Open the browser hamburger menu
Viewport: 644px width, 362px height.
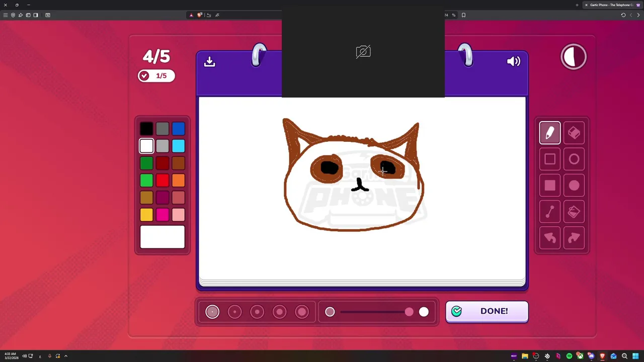point(6,15)
